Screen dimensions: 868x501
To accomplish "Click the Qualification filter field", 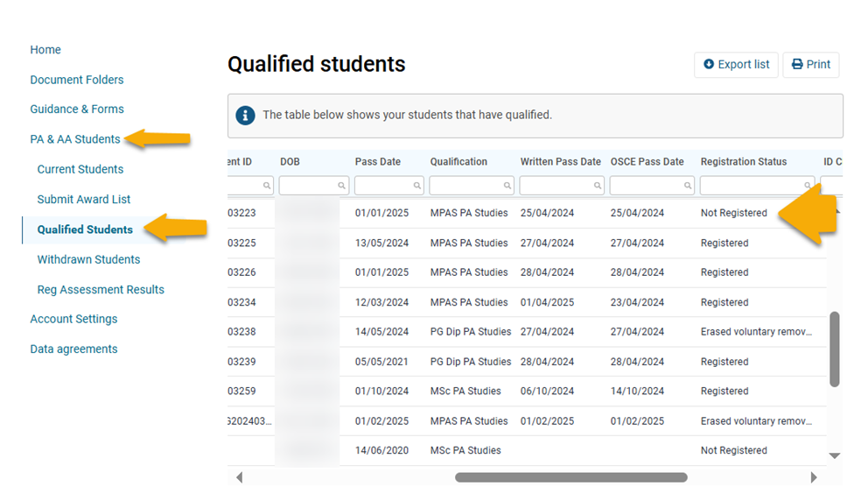I will (472, 186).
